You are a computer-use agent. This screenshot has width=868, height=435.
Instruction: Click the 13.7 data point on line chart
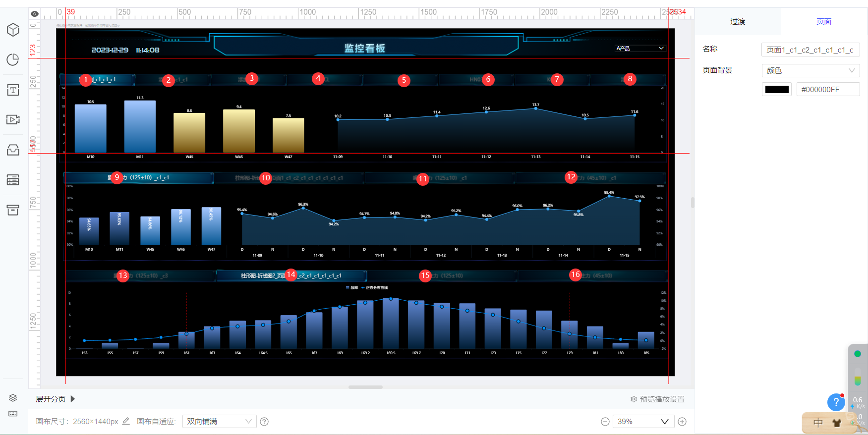535,108
